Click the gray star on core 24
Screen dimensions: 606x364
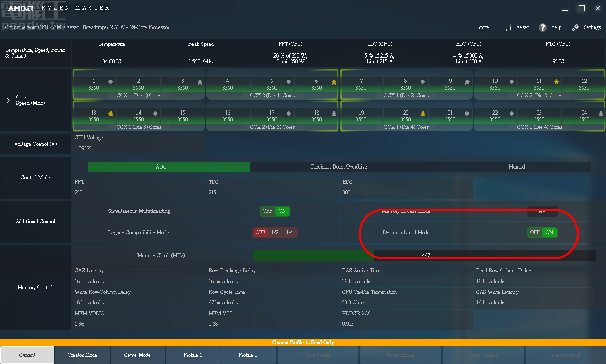point(601,114)
